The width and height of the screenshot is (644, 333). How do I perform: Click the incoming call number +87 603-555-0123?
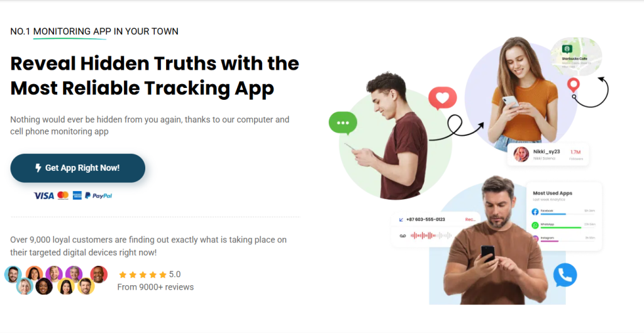[x=426, y=219]
